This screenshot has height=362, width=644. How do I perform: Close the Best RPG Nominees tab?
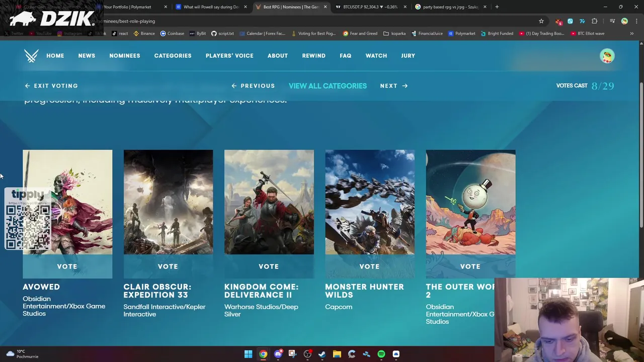pos(325,7)
